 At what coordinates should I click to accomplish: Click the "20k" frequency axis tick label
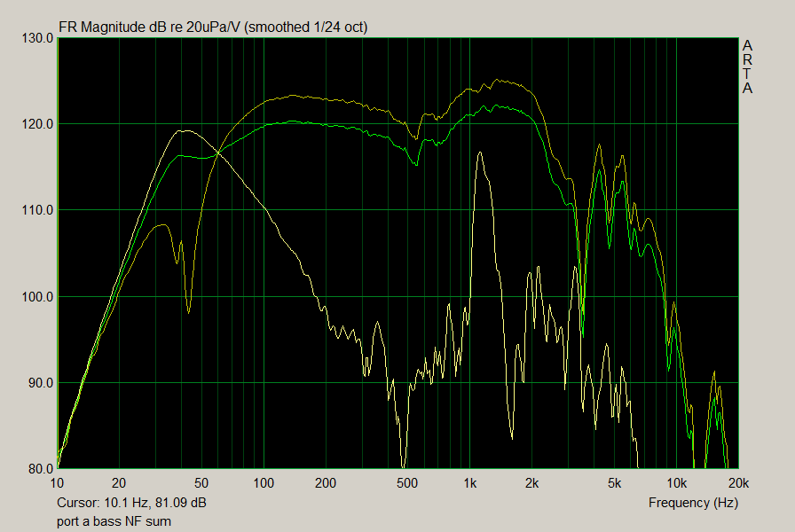tap(739, 483)
